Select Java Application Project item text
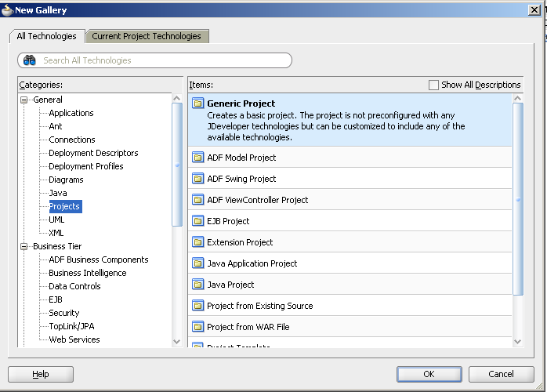The width and height of the screenshot is (547, 392). (252, 263)
